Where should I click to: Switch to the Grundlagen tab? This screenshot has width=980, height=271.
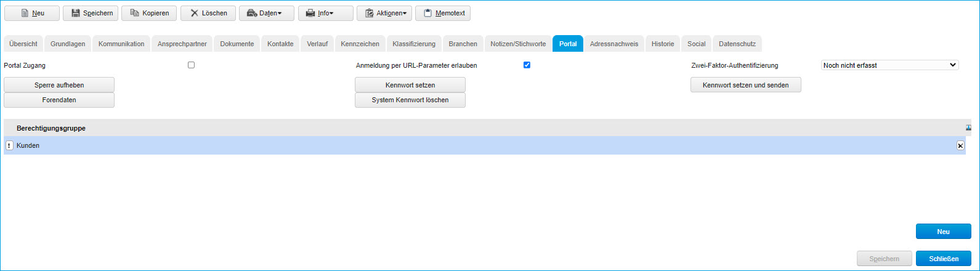(68, 44)
